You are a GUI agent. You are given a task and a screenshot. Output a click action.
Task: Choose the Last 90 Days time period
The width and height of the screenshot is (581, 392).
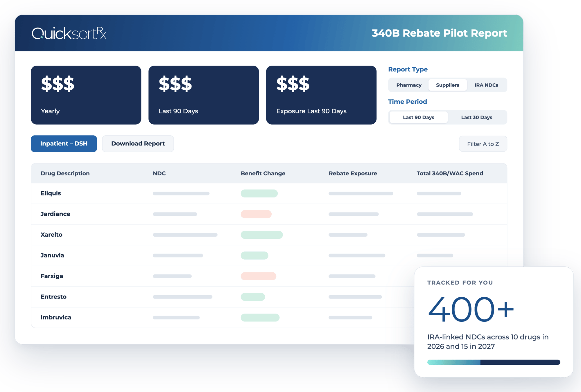(418, 117)
